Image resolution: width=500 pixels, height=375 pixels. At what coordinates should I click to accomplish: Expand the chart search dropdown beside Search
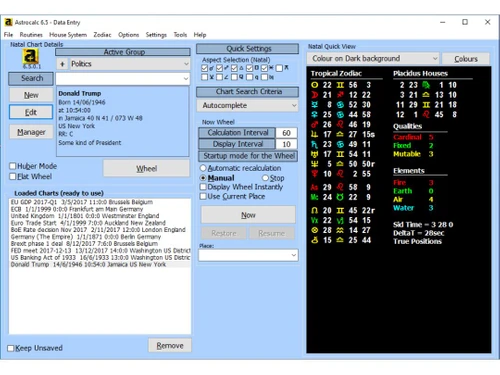click(186, 79)
